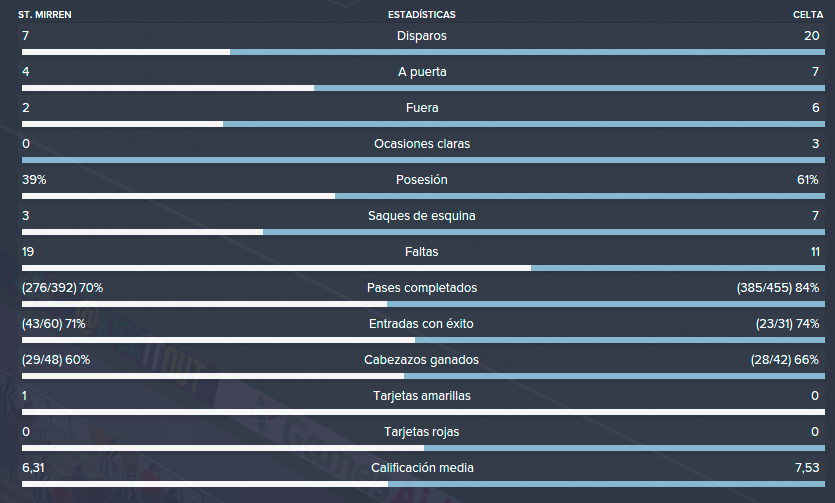Screen dimensions: 835x503
Task: Select the CELTA team name
Action: coord(808,15)
